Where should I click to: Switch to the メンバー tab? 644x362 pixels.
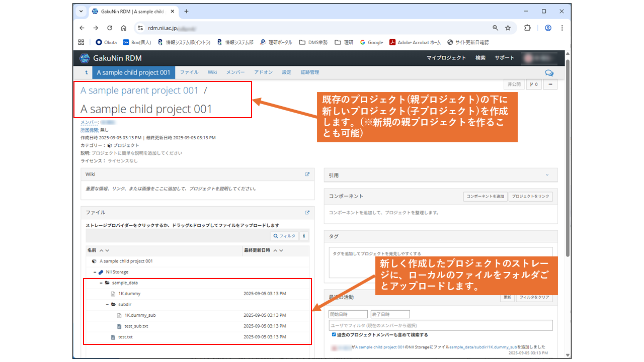(x=235, y=72)
